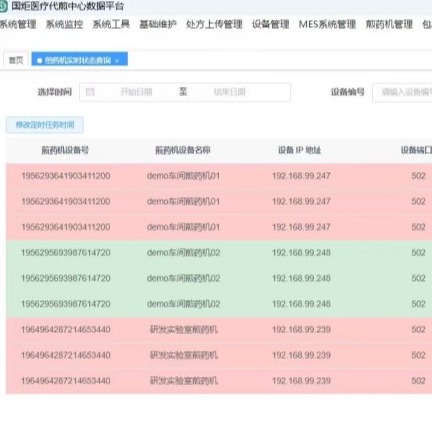Click the 煎药机设备号 column header

[65, 150]
